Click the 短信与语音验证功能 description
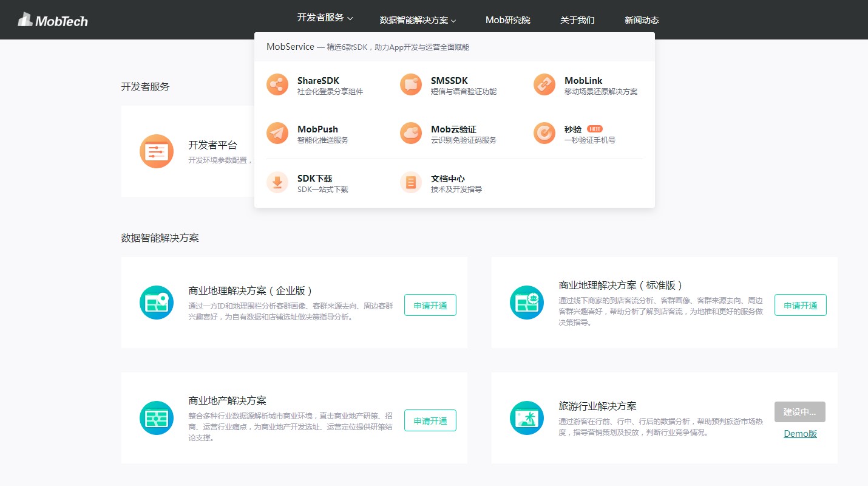868x486 pixels. [464, 92]
